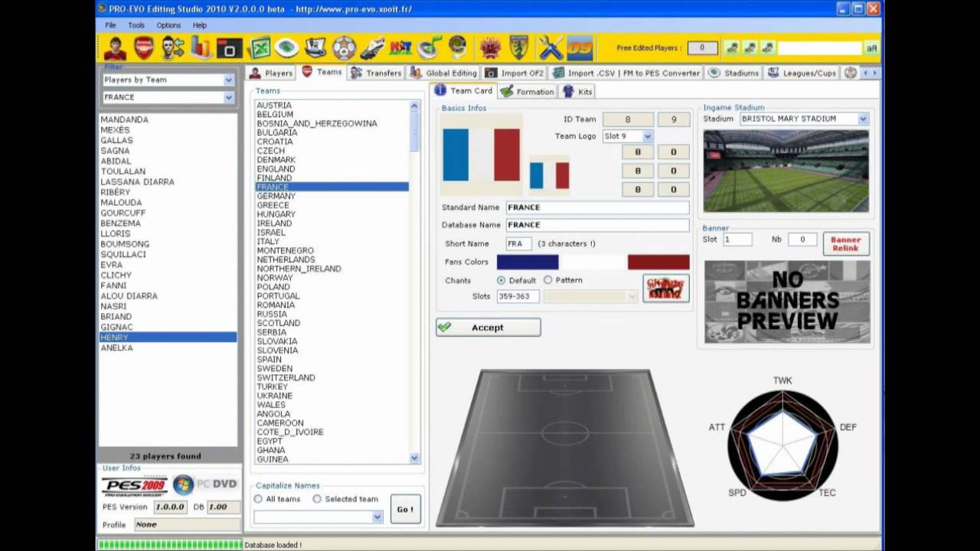Click the Short Name FRA field
This screenshot has width=980, height=551.
[519, 243]
